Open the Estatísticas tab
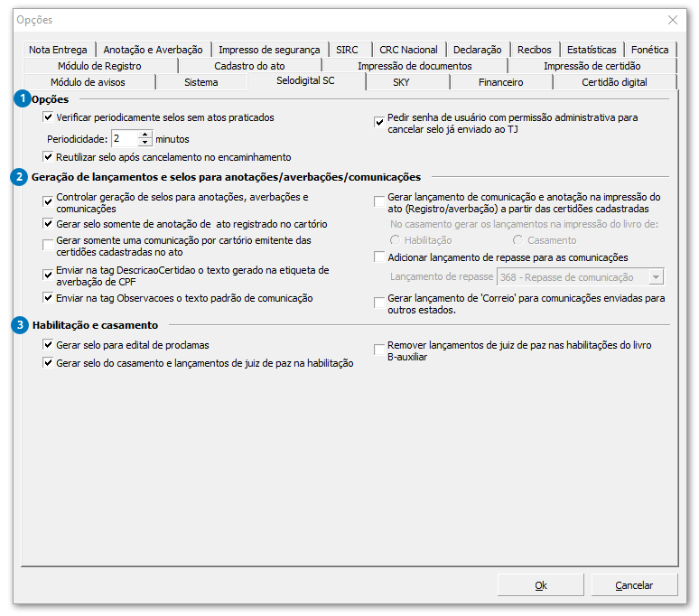The height and width of the screenshot is (616, 699). (592, 50)
